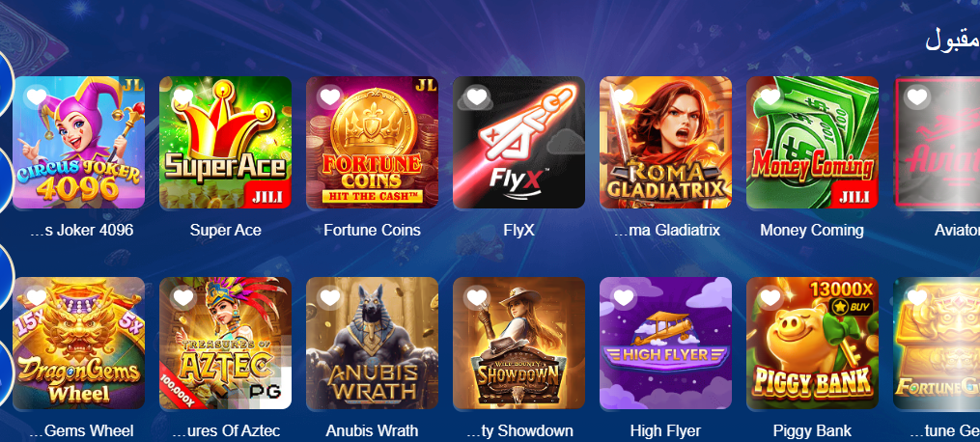This screenshot has width=980, height=442.
Task: Toggle heart on Super Ace tile
Action: (183, 97)
